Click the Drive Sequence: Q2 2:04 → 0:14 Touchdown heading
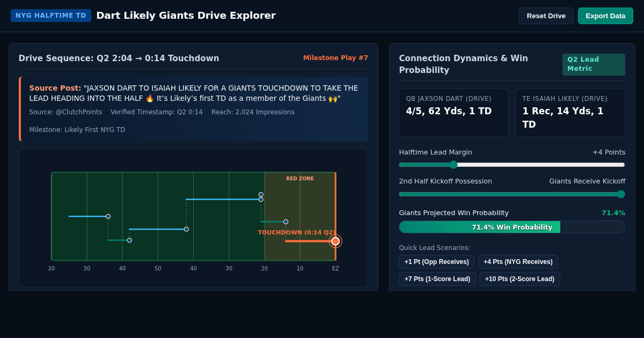The image size is (644, 338). [119, 58]
